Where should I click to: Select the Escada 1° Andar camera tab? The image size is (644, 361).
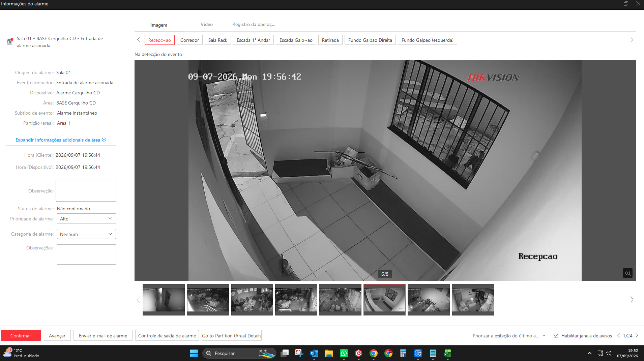coord(253,40)
